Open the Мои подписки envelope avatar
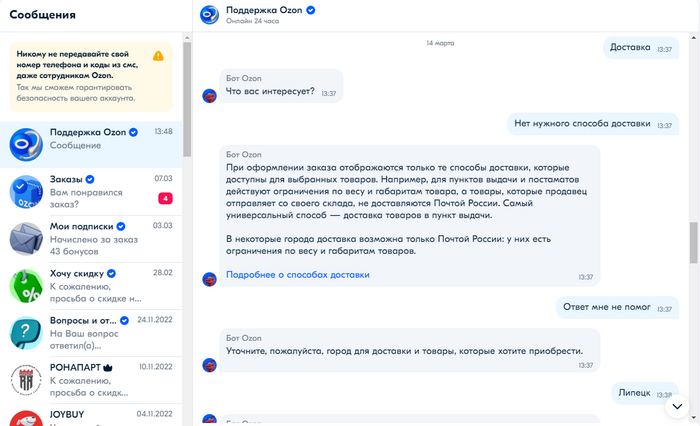Image resolution: width=700 pixels, height=426 pixels. click(x=25, y=238)
